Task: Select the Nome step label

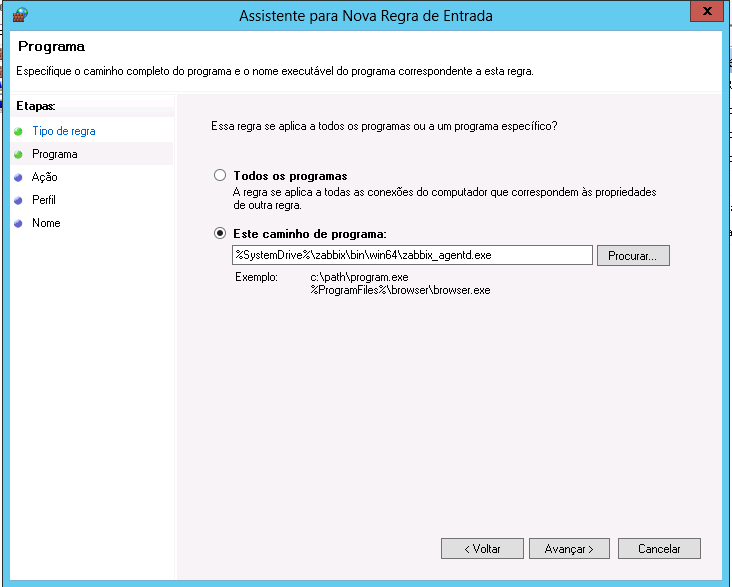Action: tap(46, 223)
